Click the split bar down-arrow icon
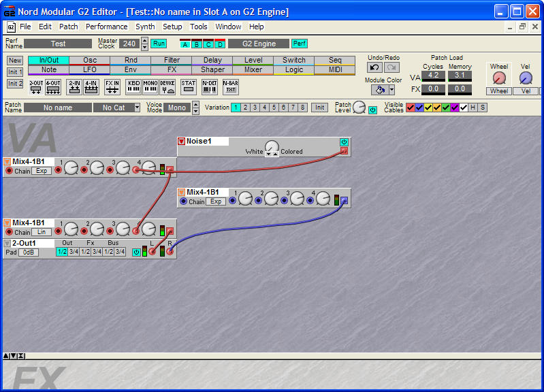 13,356
